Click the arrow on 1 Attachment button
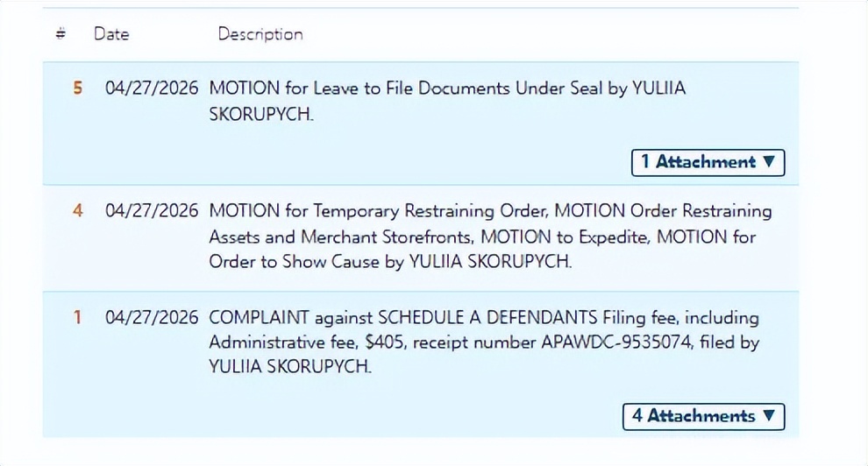Screen dimensions: 868x466 (x=769, y=162)
